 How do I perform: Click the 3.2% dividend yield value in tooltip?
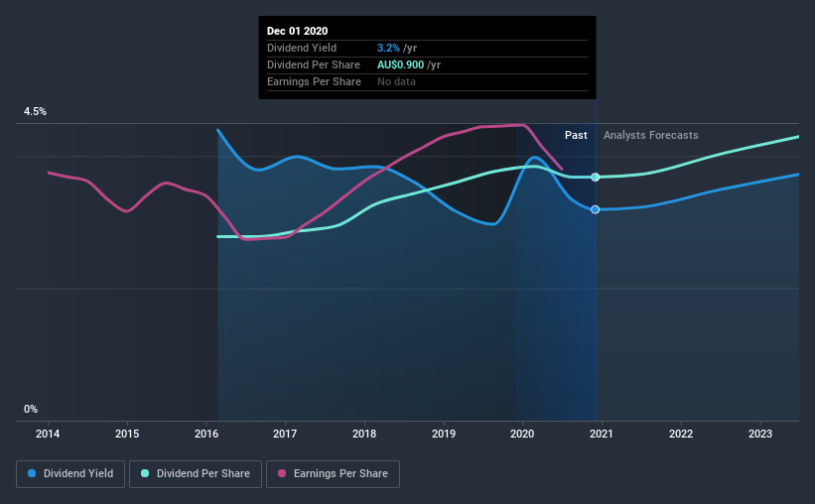tap(388, 48)
